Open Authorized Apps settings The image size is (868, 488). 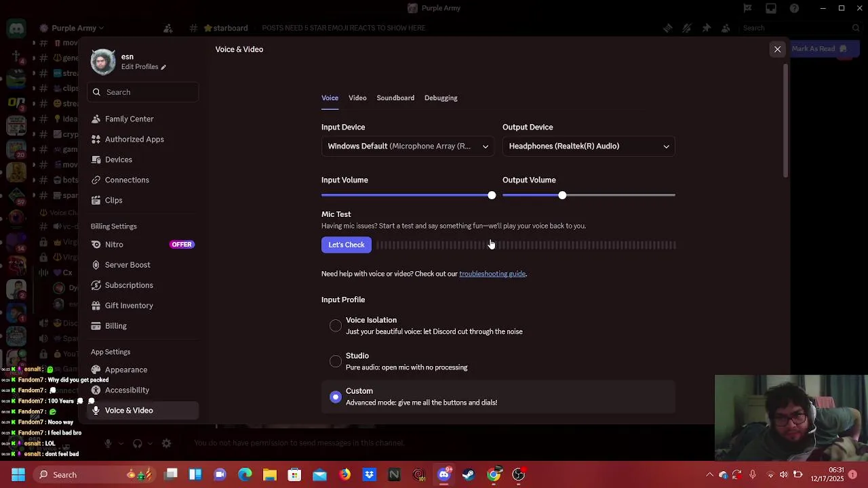(143, 139)
